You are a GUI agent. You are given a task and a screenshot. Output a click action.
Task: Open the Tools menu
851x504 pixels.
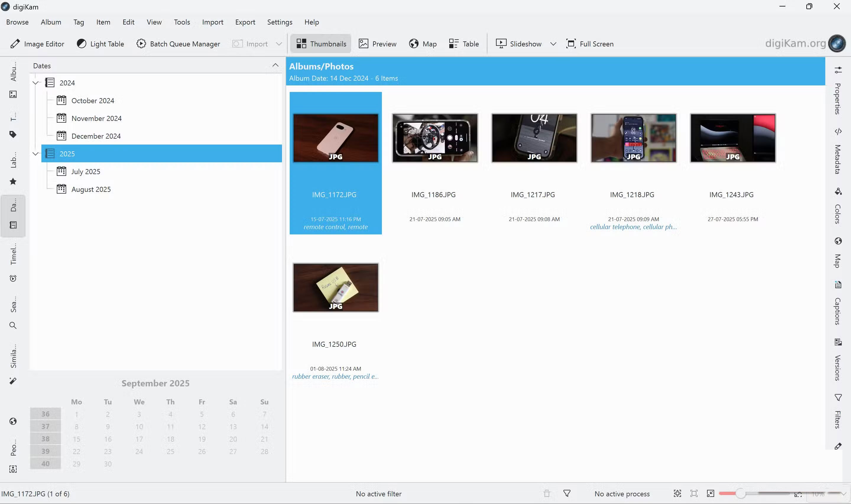(182, 22)
